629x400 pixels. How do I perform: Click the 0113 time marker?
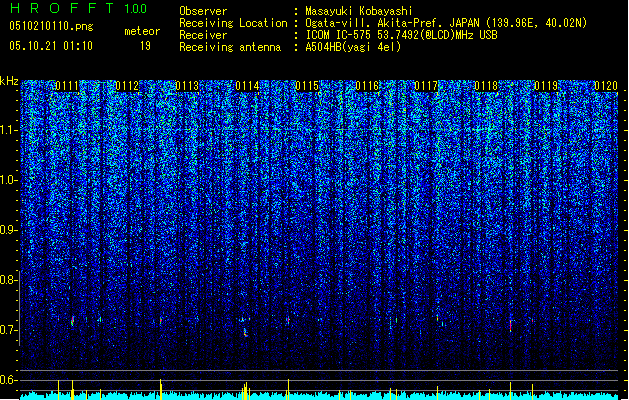187,86
